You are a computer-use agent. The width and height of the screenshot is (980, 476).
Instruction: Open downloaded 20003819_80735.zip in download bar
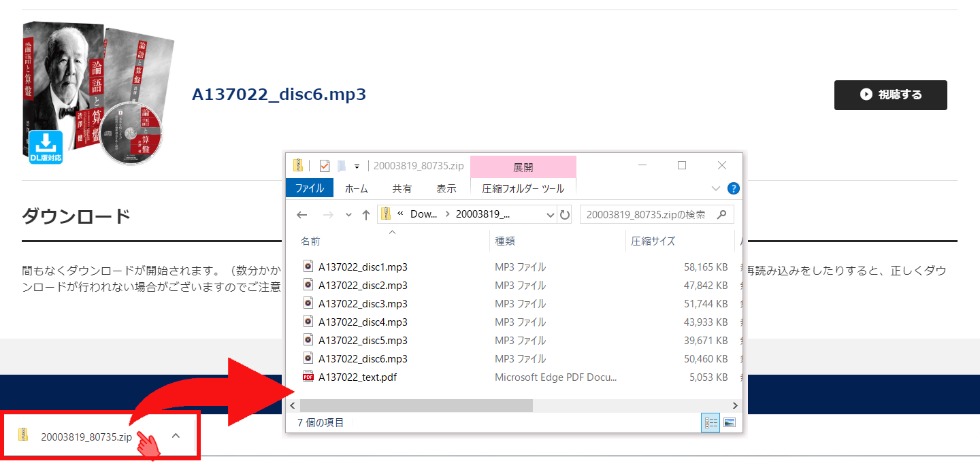coord(86,437)
